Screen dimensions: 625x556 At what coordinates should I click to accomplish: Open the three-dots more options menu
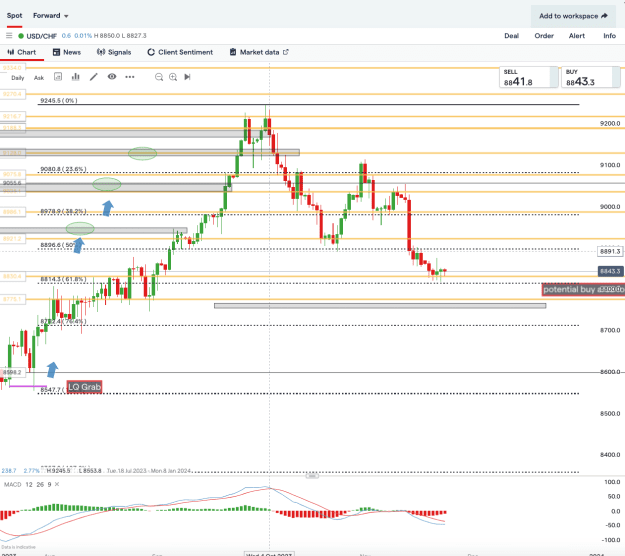[x=130, y=77]
